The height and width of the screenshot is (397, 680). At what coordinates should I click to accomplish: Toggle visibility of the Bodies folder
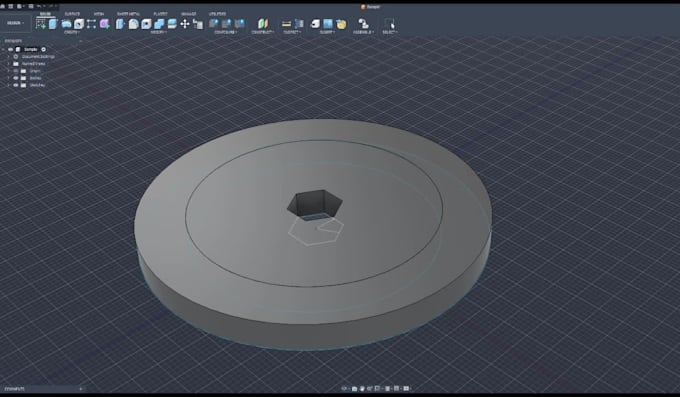(x=16, y=78)
